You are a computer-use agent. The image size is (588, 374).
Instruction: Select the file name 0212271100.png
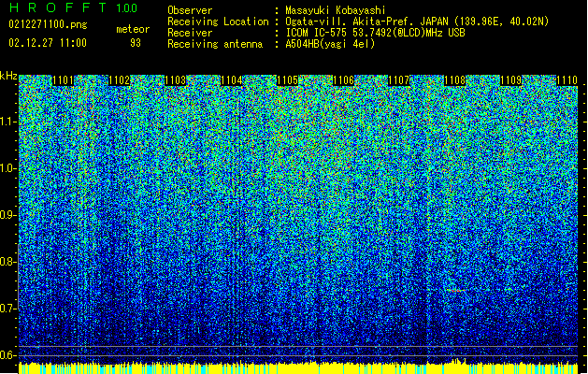[48, 25]
